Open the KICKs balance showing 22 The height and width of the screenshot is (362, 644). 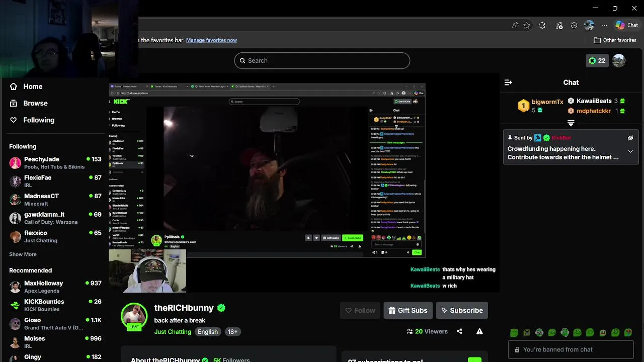click(597, 61)
